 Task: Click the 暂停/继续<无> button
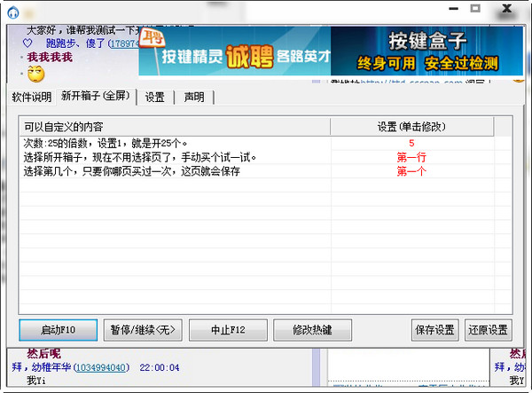143,329
